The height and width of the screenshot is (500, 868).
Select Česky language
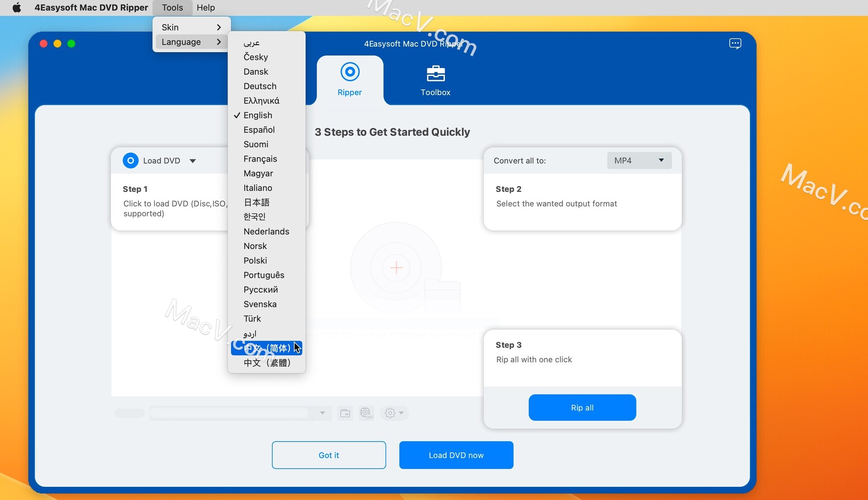(266, 57)
